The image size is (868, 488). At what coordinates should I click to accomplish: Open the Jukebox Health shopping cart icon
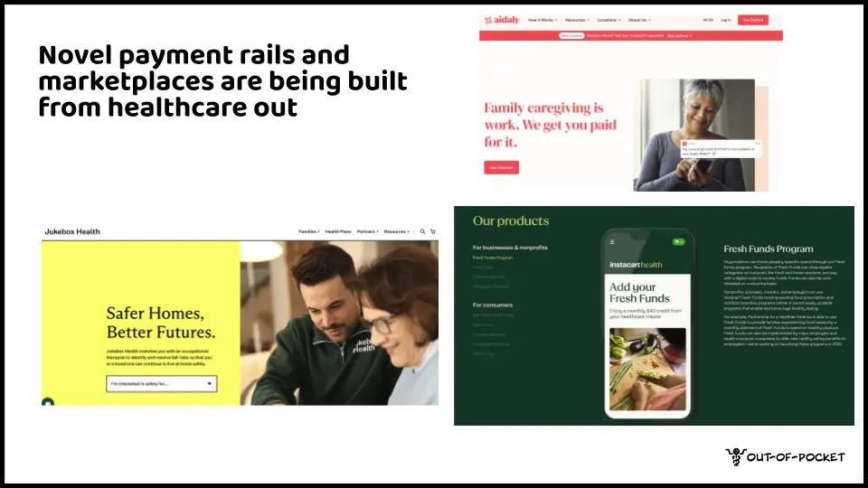(x=433, y=232)
